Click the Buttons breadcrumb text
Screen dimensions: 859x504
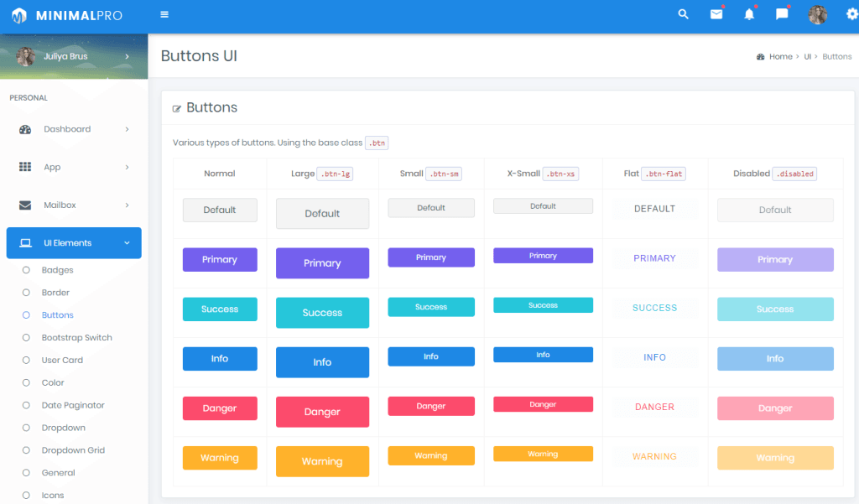(x=837, y=56)
